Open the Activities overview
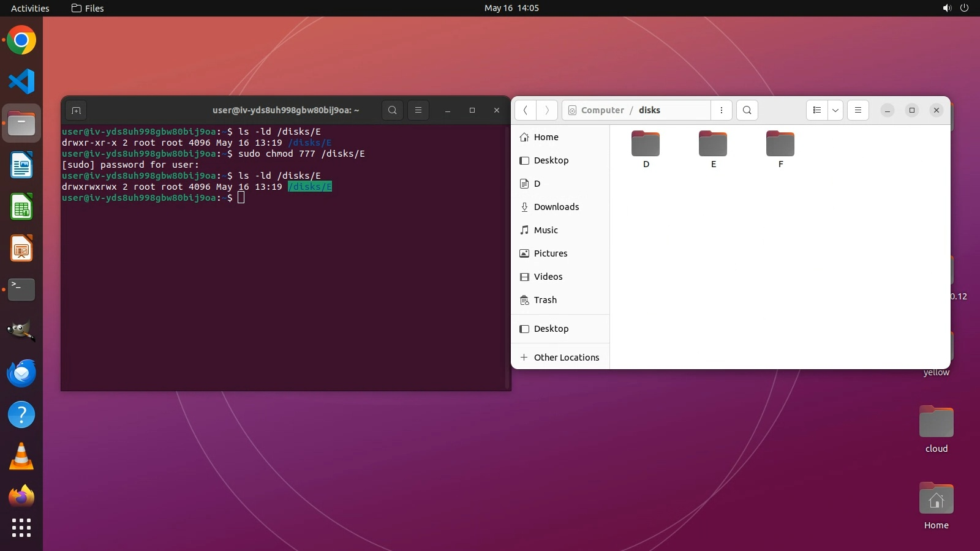 coord(30,8)
